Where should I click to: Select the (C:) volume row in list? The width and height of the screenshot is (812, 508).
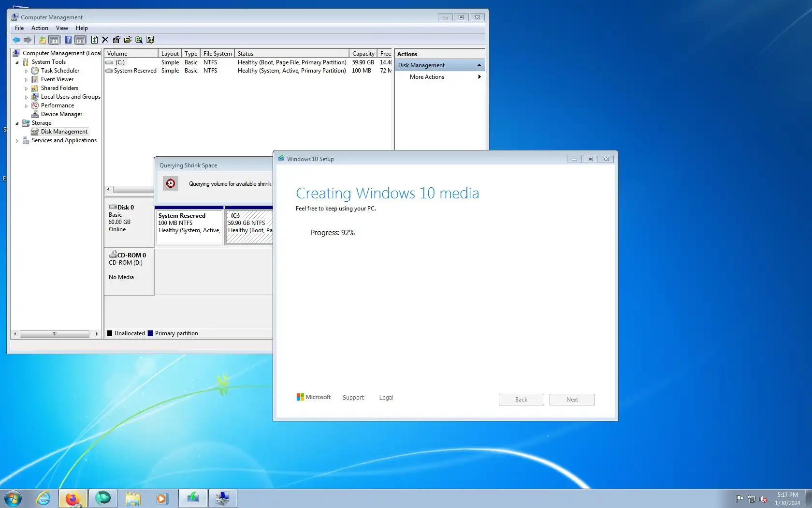click(x=248, y=62)
